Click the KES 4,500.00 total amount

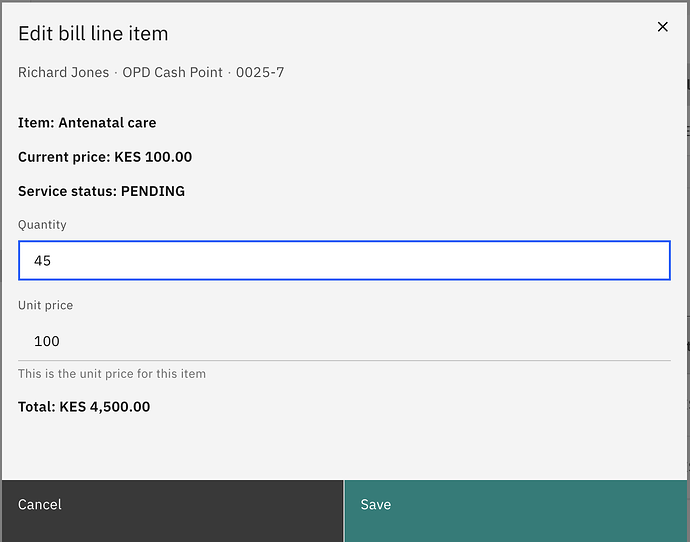[x=105, y=407]
